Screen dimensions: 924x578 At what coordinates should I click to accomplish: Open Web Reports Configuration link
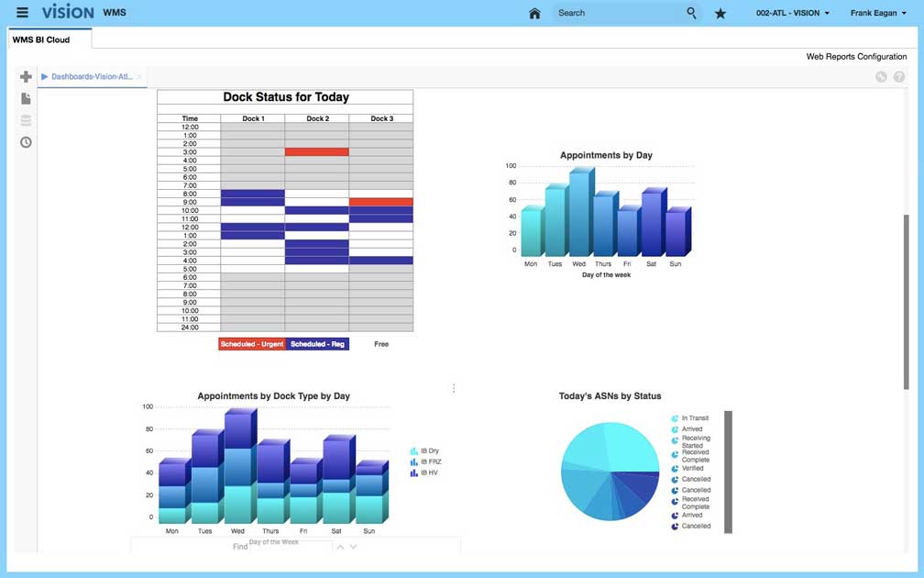[855, 57]
